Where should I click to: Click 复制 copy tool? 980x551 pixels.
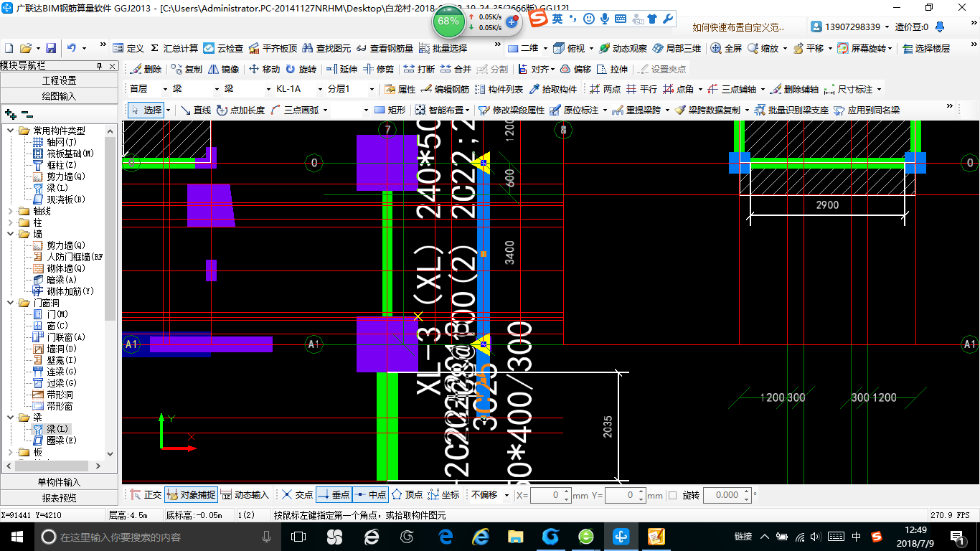[x=187, y=69]
